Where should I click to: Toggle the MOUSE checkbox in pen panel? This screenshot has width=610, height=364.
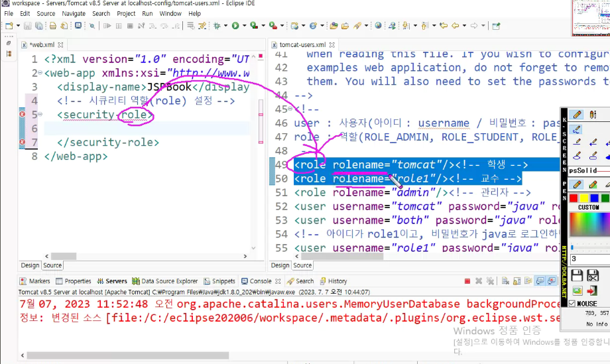(572, 304)
